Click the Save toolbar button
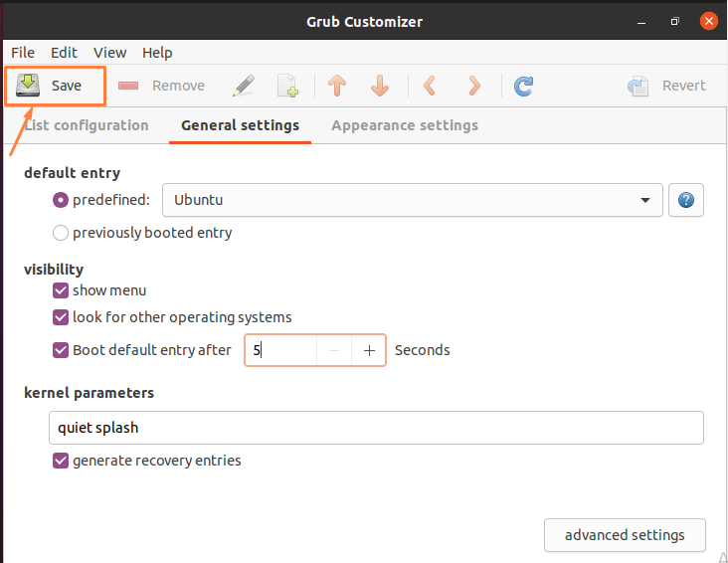The image size is (728, 563). [55, 86]
